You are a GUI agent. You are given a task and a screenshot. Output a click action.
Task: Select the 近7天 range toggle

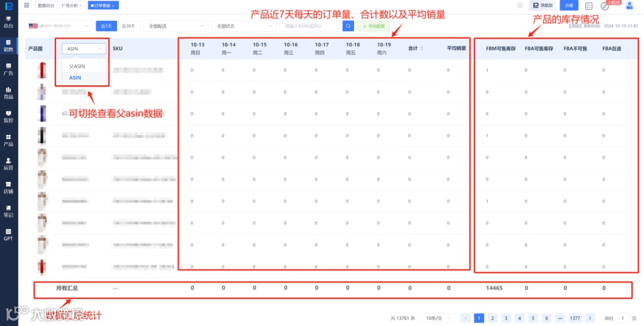tap(106, 26)
